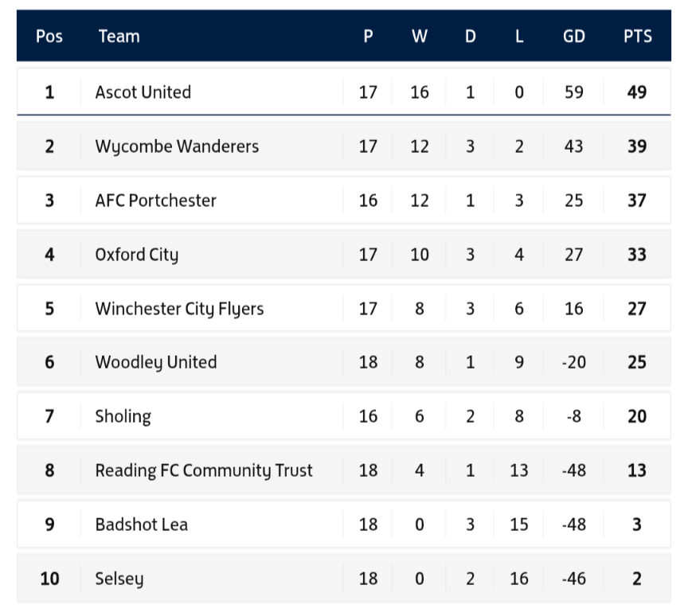Click Woodley United's -20 goal difference
The width and height of the screenshot is (688, 616).
pos(574,362)
